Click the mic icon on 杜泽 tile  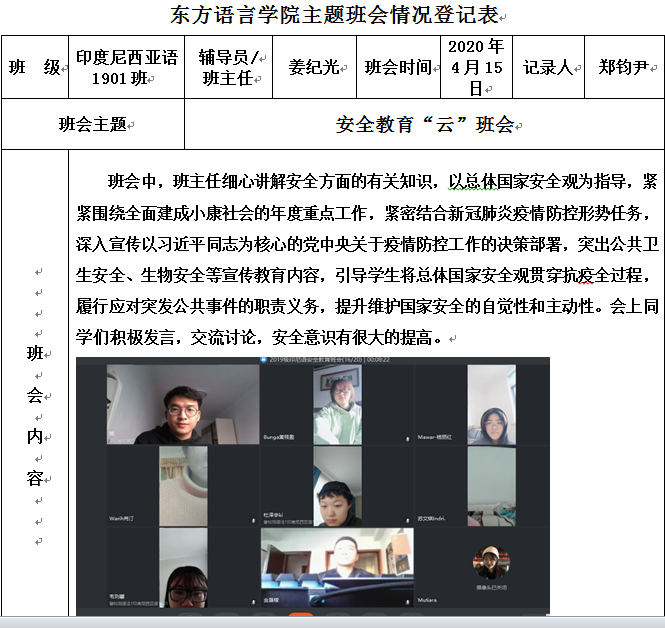tap(407, 520)
